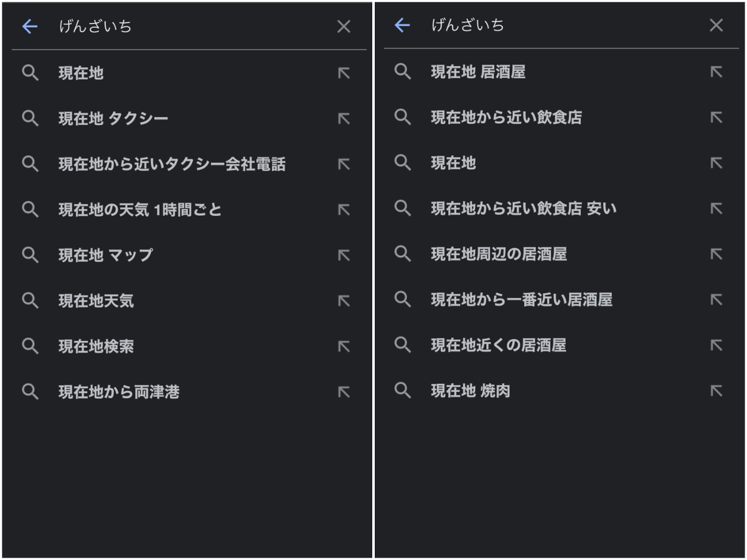Click the fill-in arrow beside 現在地 マップ

coord(344,255)
